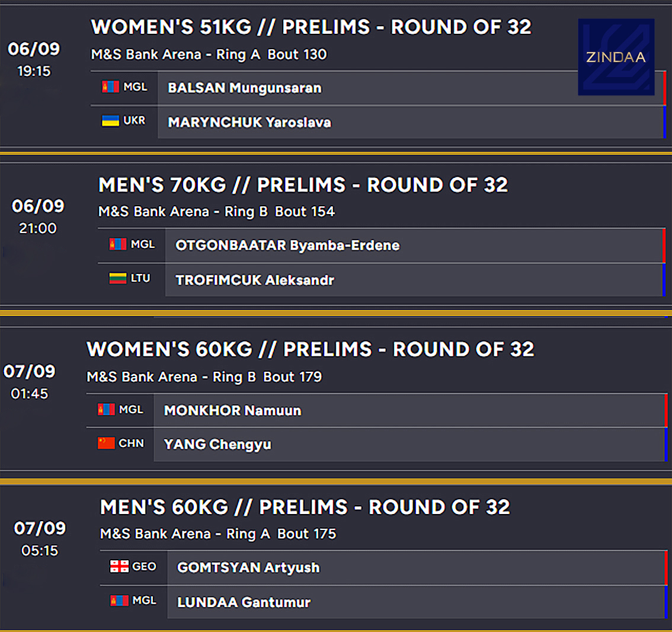Click the Men's 70KG Prelims heading
This screenshot has width=672, height=632.
(303, 185)
